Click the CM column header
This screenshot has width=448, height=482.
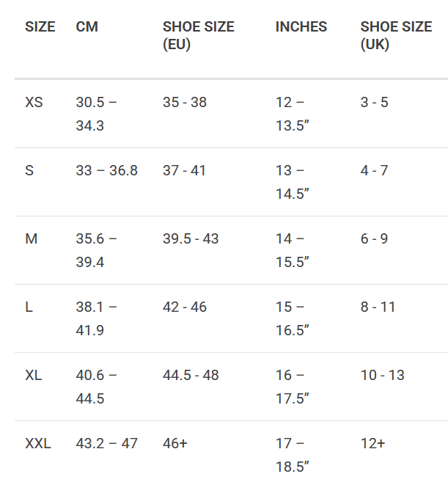87,26
